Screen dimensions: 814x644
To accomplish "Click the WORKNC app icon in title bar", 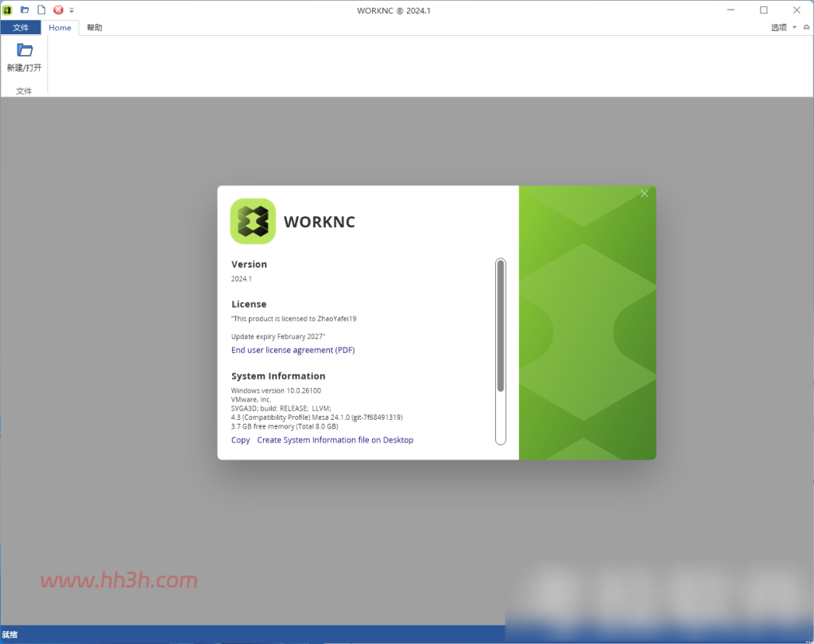I will (7, 10).
